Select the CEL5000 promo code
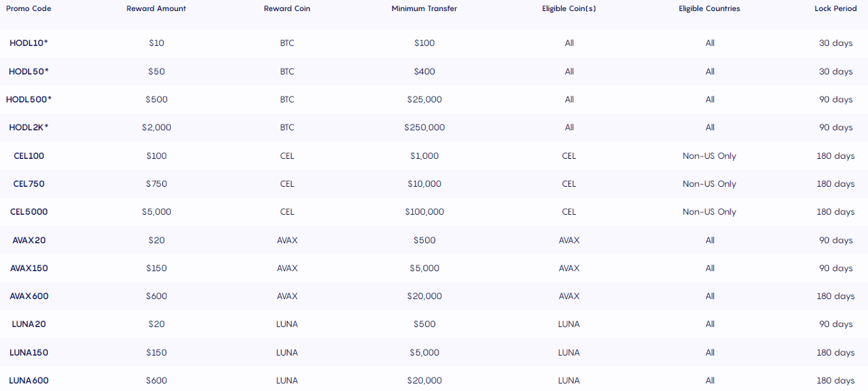868x391 pixels. [29, 212]
